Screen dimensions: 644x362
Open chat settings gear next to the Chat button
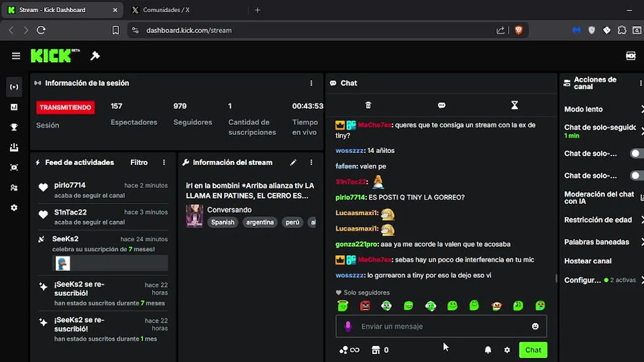(x=507, y=350)
